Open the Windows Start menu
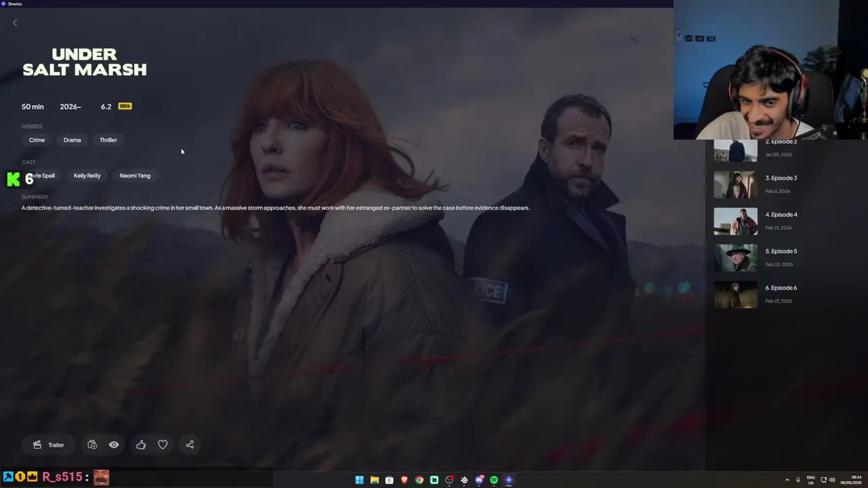 coord(359,480)
